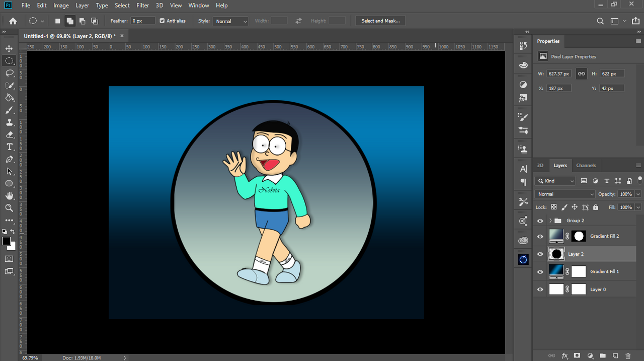Select the Pen tool
Image resolution: width=644 pixels, height=361 pixels.
coord(9,159)
